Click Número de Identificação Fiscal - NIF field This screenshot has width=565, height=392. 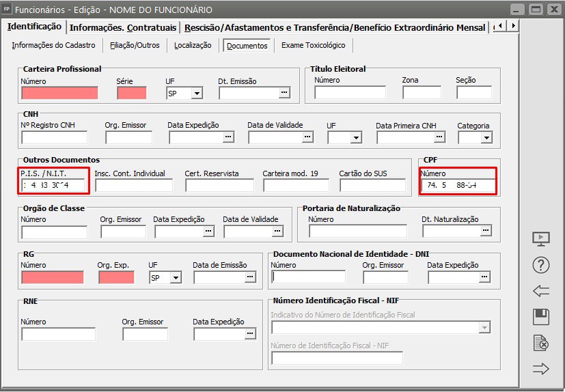(337, 358)
